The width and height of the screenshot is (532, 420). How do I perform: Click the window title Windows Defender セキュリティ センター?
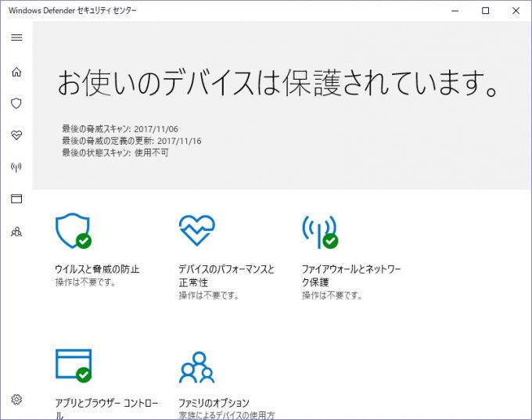[x=72, y=10]
